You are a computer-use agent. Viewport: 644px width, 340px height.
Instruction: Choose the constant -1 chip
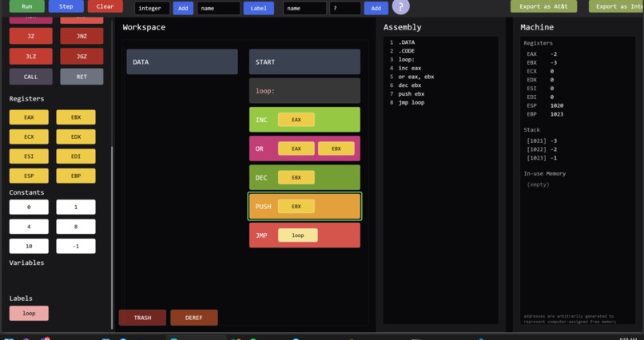pyautogui.click(x=76, y=246)
